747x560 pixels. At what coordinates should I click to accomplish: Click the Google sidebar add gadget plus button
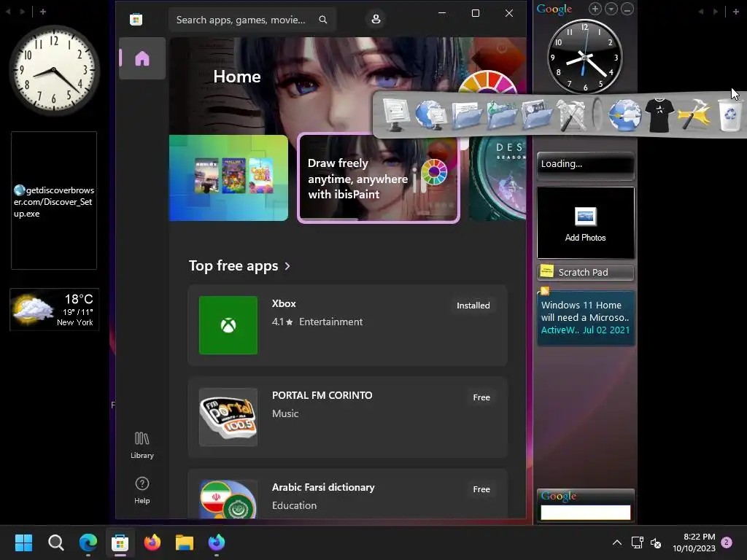[595, 9]
